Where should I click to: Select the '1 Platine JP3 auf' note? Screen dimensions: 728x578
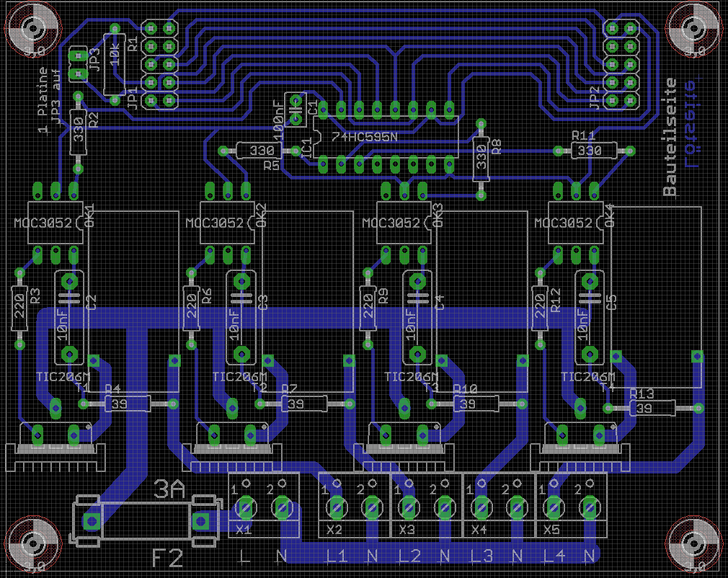pyautogui.click(x=49, y=100)
